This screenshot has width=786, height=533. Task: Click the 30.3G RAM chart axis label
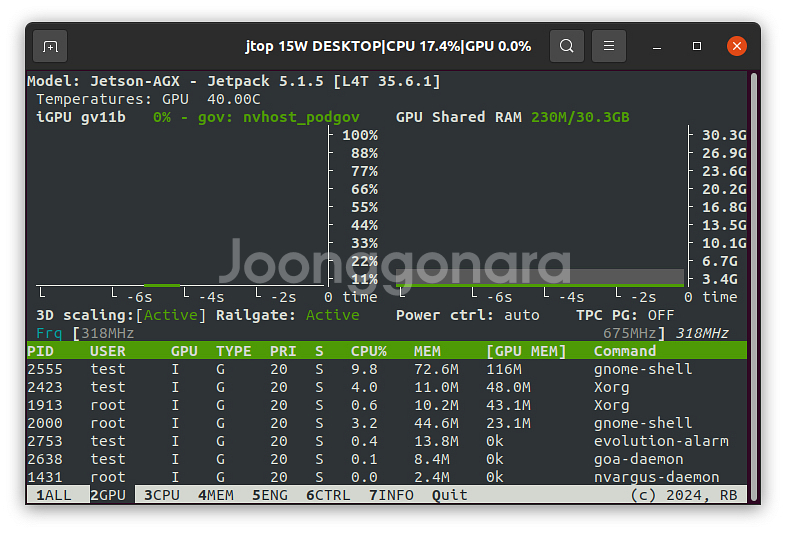[724, 135]
